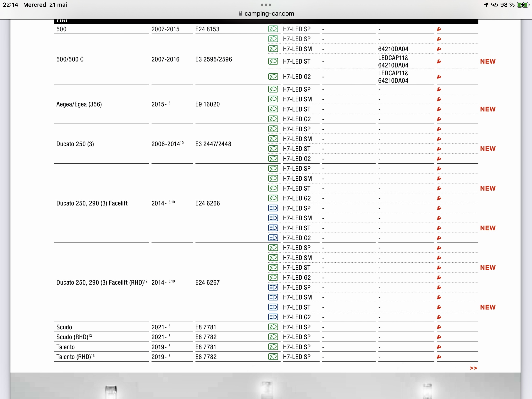This screenshot has width=532, height=399.
Task: Click the LEDCAP11& 64210DA04 entry for H7-LED G2
Action: (393, 77)
